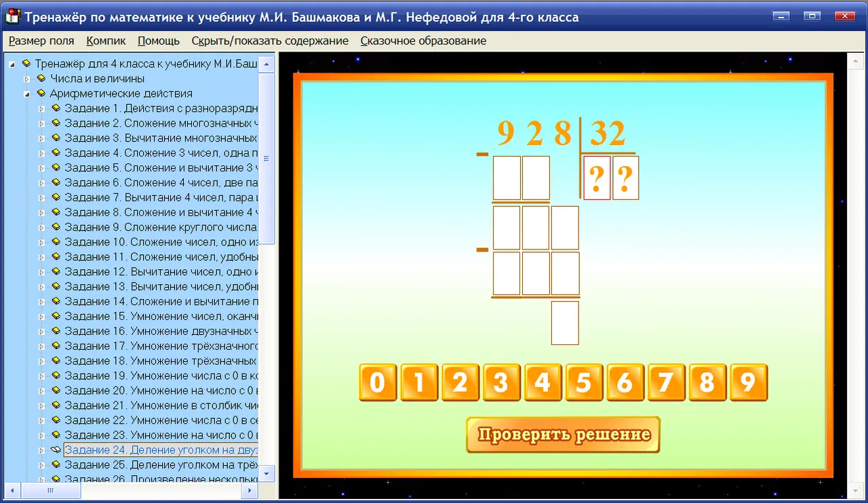
Task: Select digit 7 tile
Action: [x=666, y=383]
